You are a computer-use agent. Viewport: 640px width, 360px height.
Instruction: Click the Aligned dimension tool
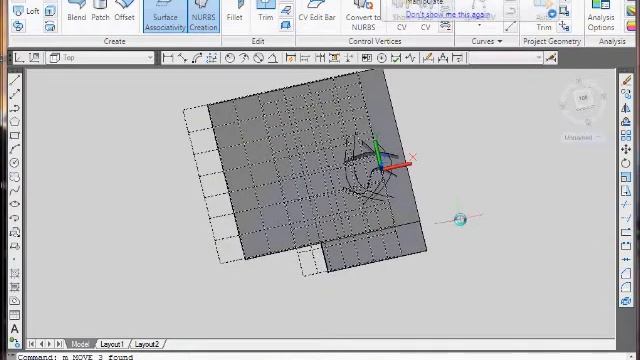(x=182, y=58)
